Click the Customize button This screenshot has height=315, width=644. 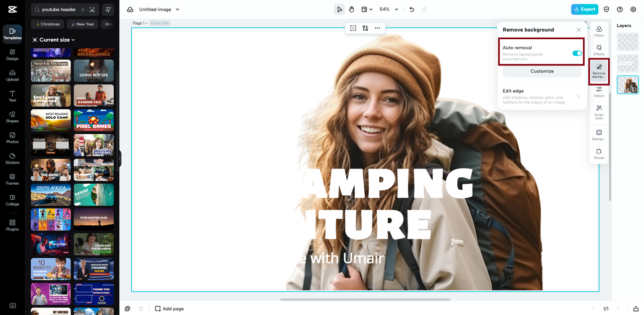coord(542,71)
